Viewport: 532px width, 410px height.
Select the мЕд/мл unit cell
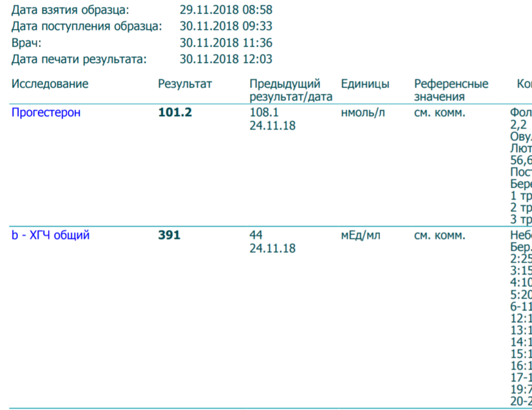[x=361, y=235]
